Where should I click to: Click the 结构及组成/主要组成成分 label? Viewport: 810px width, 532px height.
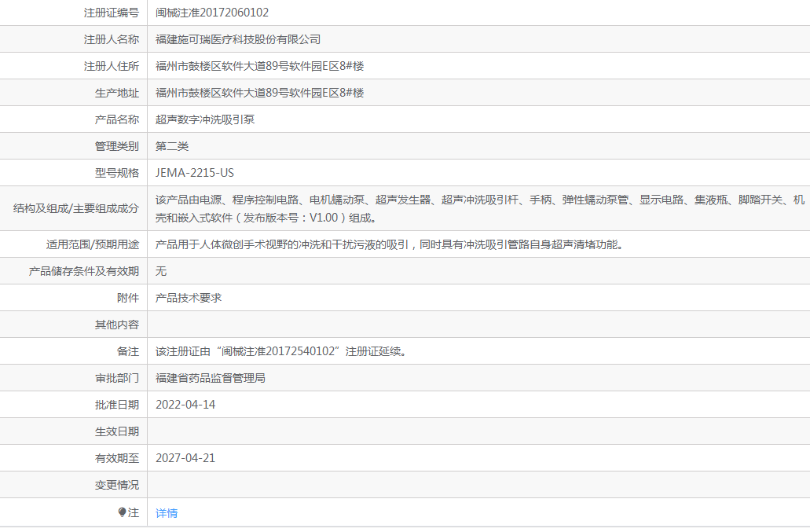(x=76, y=209)
